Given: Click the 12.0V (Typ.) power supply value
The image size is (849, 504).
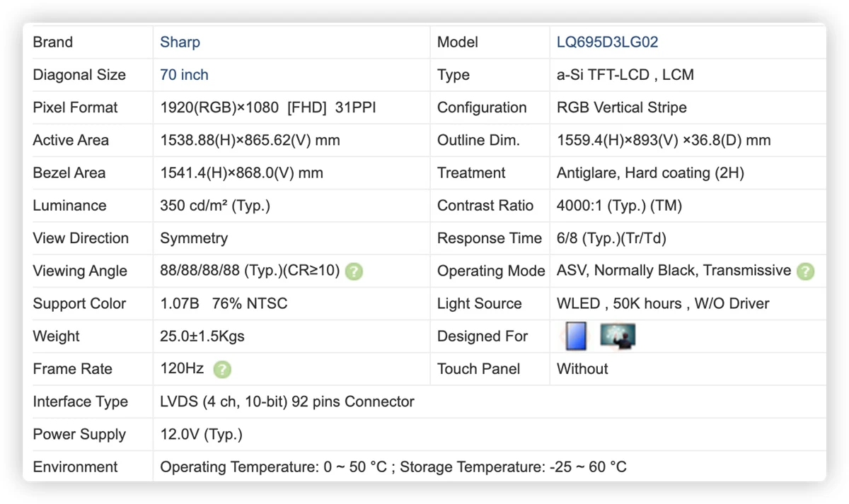Looking at the screenshot, I should pos(201,435).
